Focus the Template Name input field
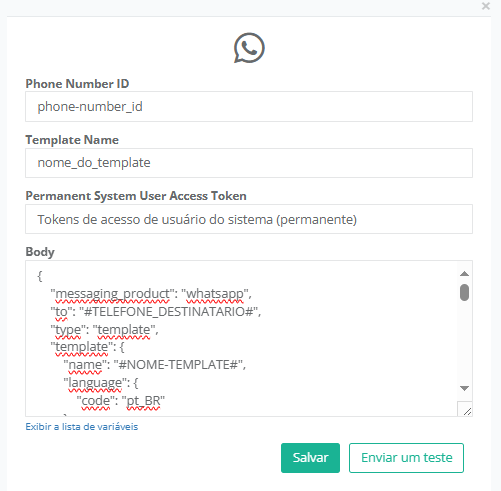The height and width of the screenshot is (491, 501). (249, 163)
